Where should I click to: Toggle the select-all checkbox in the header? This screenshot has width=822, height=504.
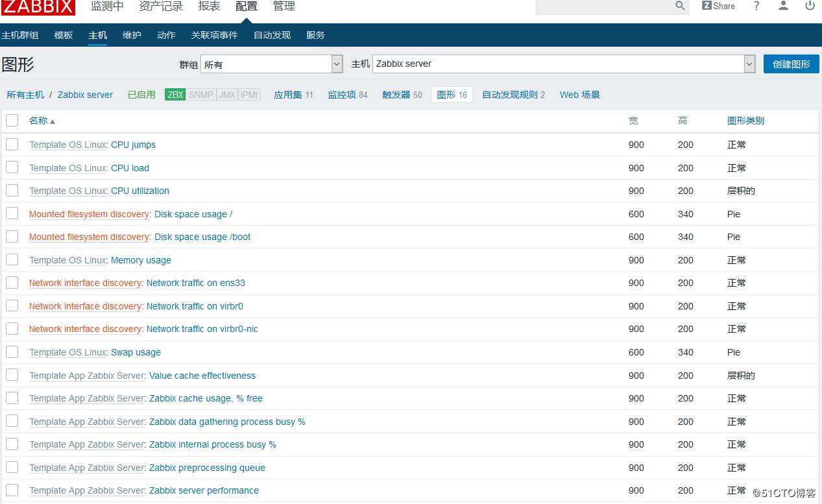pos(12,120)
